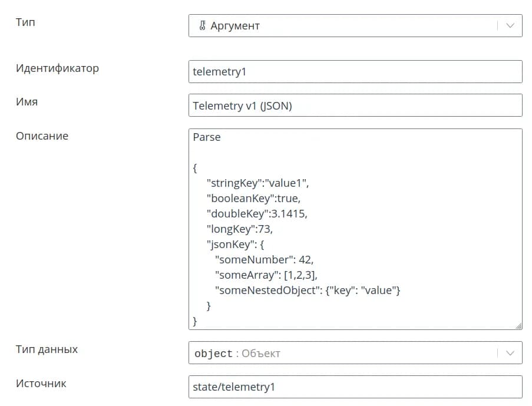Click the Имя field with Telemetry v1 (JSON)
This screenshot has height=406, width=532.
355,105
